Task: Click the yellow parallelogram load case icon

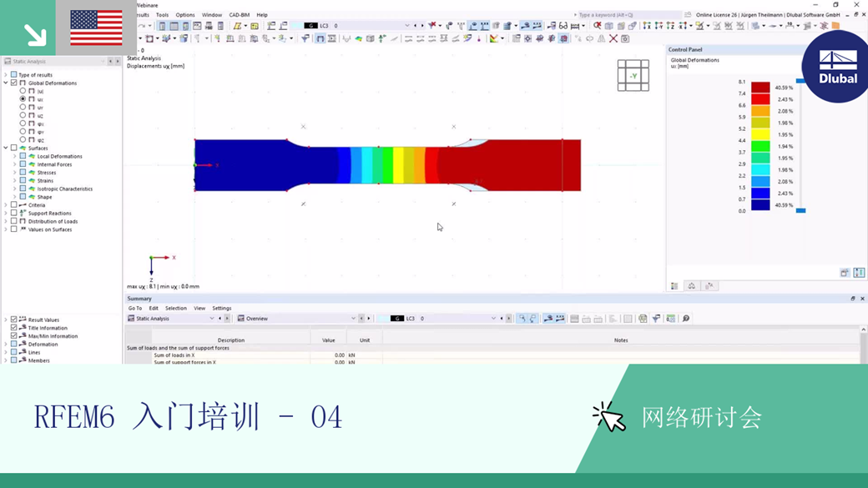Action: (x=237, y=26)
